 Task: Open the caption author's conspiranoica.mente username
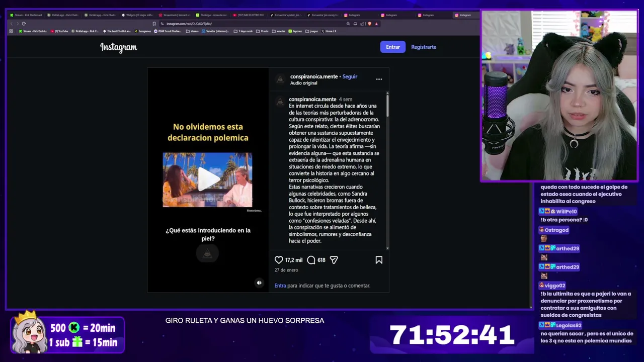pos(312,100)
